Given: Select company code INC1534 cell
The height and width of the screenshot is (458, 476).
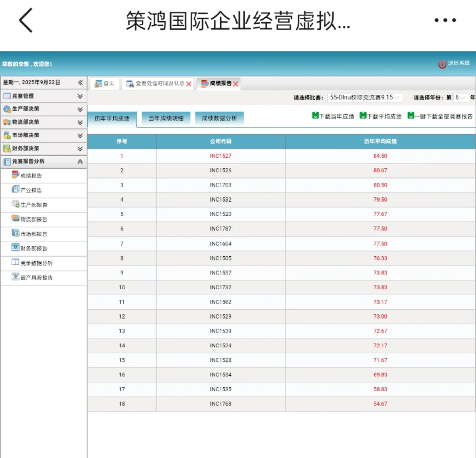Looking at the screenshot, I should 221,375.
